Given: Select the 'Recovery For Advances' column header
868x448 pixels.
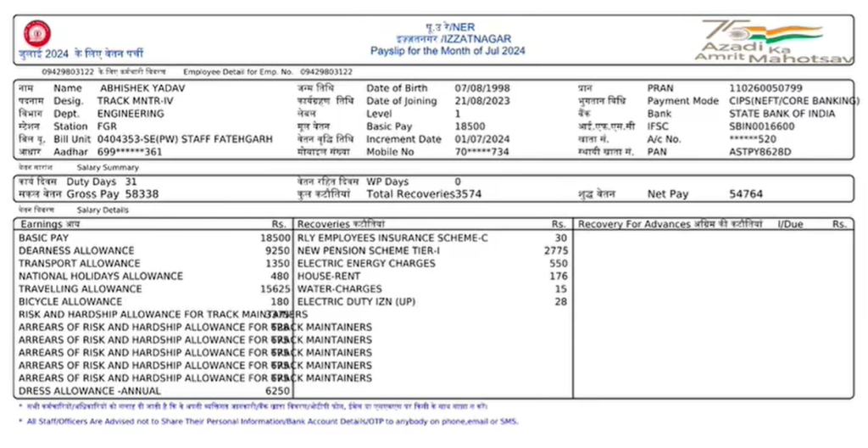Looking at the screenshot, I should pos(670,225).
